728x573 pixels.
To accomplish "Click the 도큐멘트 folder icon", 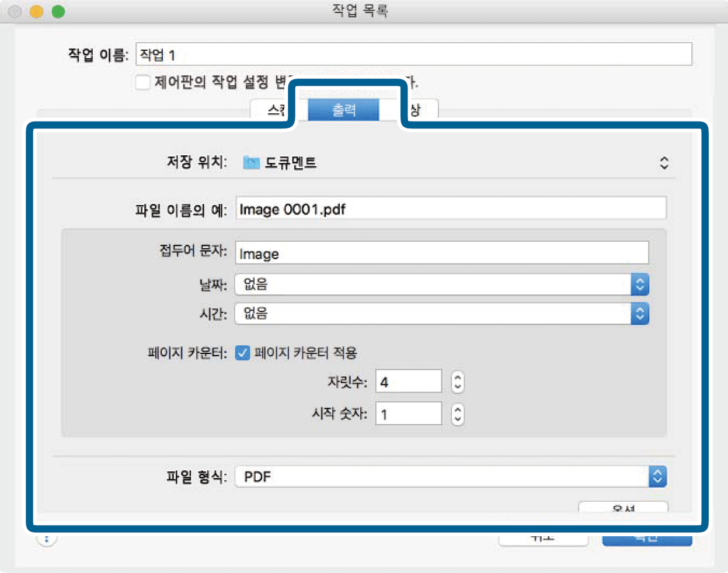I will coord(251,162).
